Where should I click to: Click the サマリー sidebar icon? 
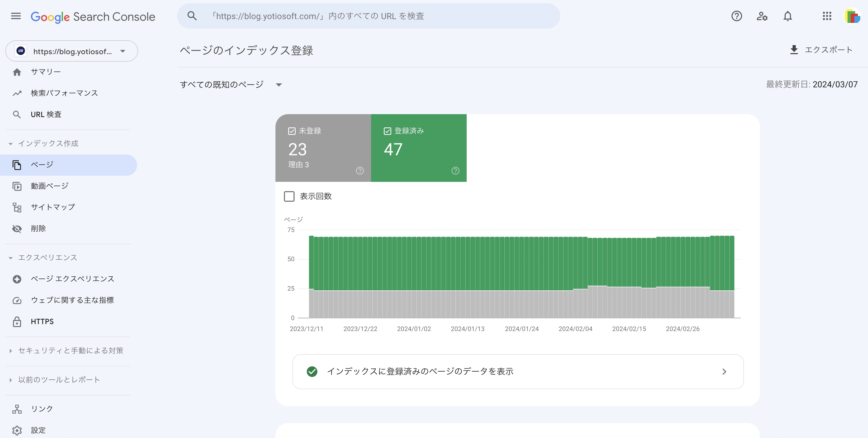tap(17, 71)
